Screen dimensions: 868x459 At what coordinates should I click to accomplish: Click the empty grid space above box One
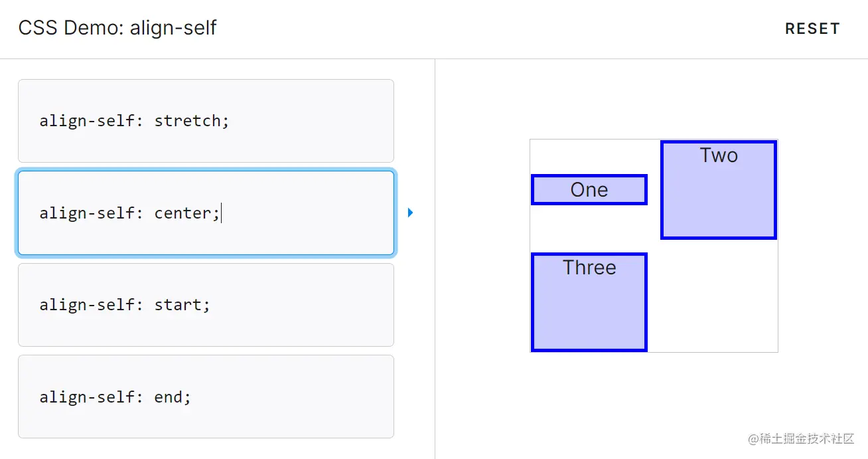tap(589, 157)
